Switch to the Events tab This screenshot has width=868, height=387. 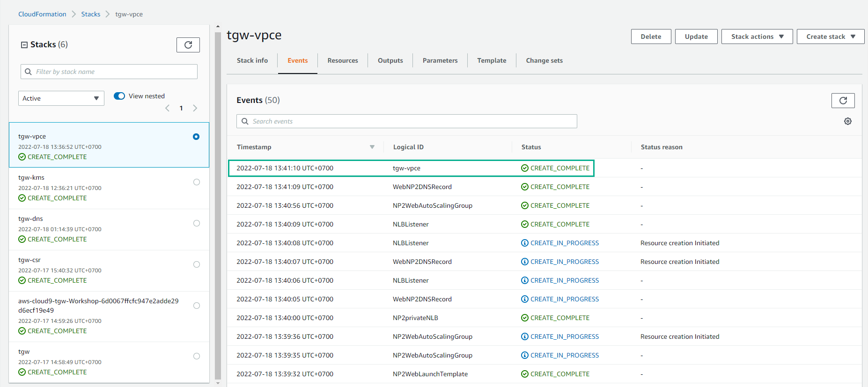[298, 60]
